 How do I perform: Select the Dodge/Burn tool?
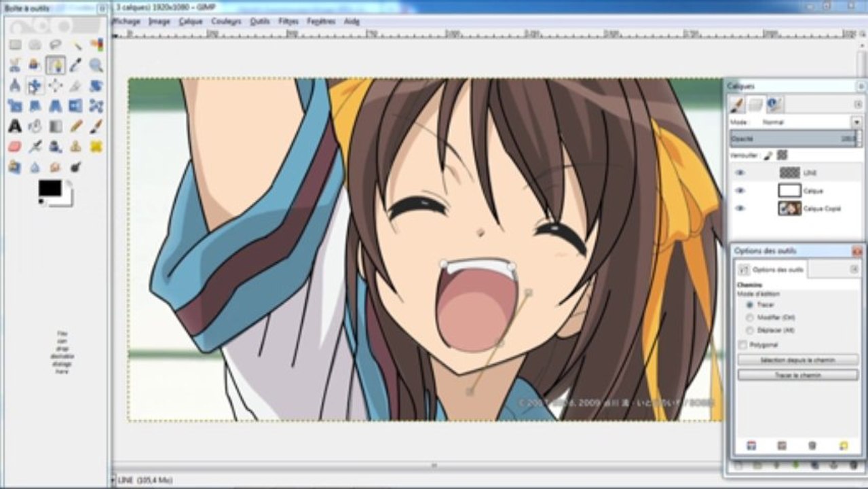point(76,167)
